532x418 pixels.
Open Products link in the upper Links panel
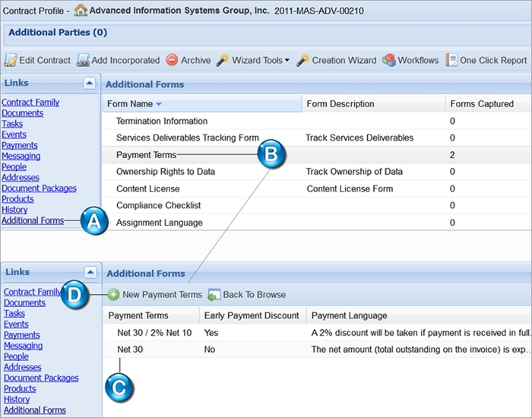tap(17, 199)
